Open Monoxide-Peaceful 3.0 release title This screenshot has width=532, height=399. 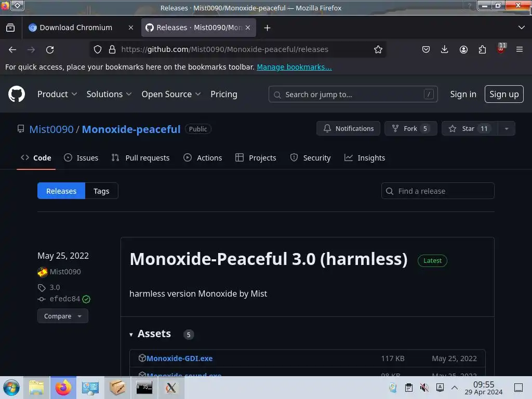pyautogui.click(x=269, y=259)
